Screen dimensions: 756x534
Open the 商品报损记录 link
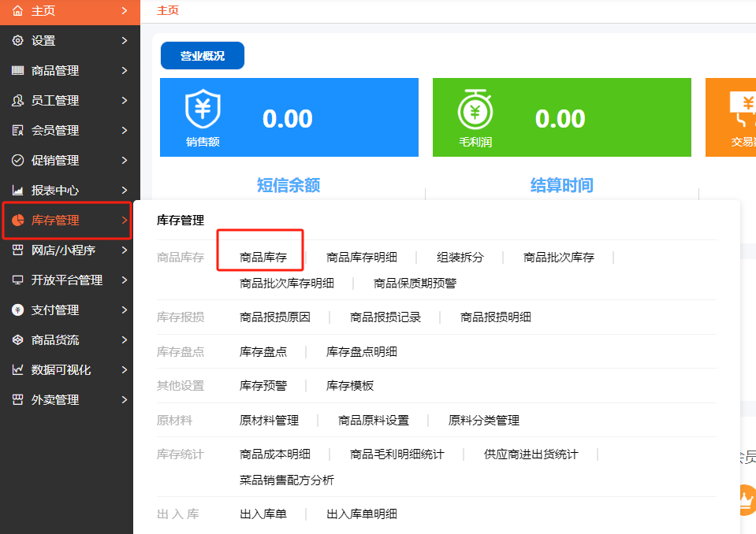385,317
